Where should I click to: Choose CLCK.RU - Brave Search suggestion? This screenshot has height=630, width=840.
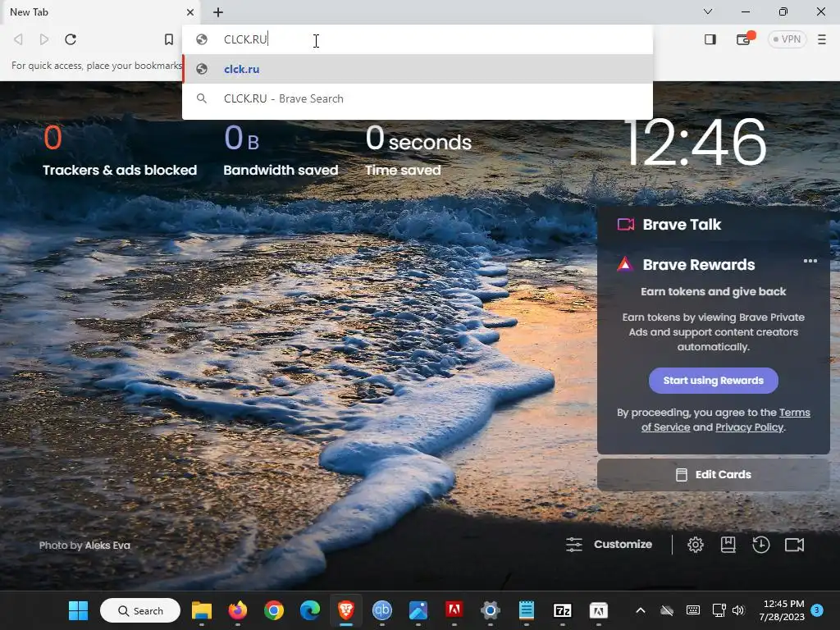[418, 98]
